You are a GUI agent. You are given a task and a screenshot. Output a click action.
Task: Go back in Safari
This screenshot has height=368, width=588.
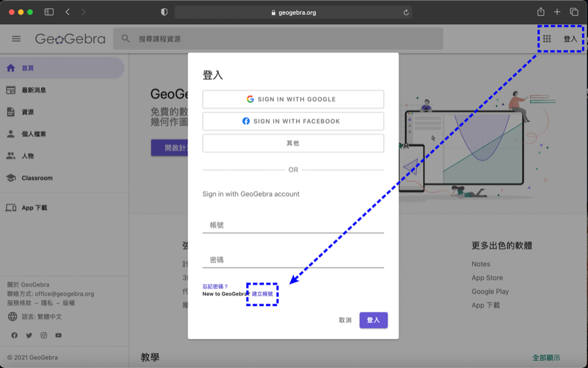(x=67, y=12)
